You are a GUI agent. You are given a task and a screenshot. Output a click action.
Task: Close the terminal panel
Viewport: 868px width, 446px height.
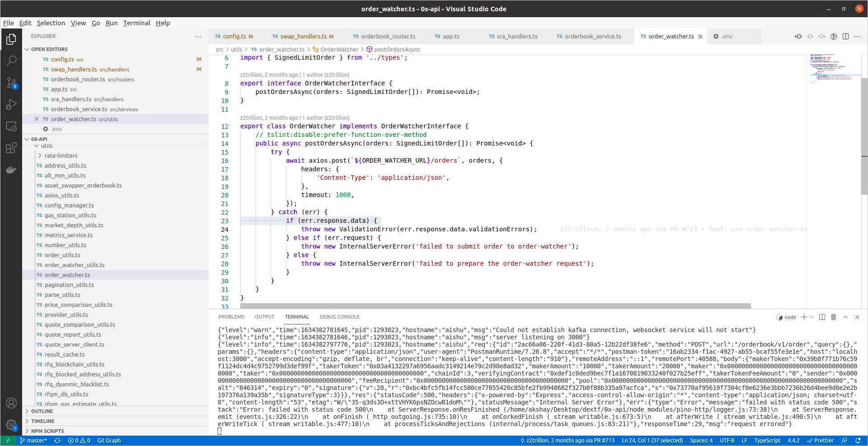[x=857, y=317]
